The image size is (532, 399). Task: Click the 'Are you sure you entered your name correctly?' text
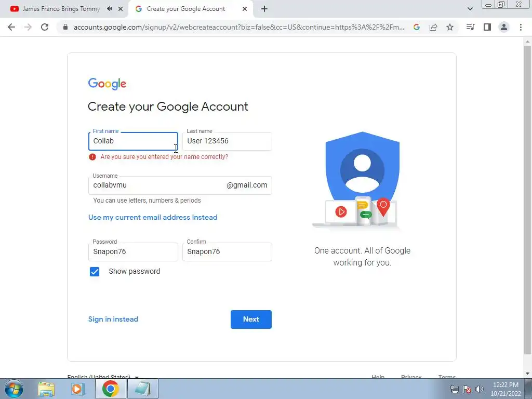[164, 157]
